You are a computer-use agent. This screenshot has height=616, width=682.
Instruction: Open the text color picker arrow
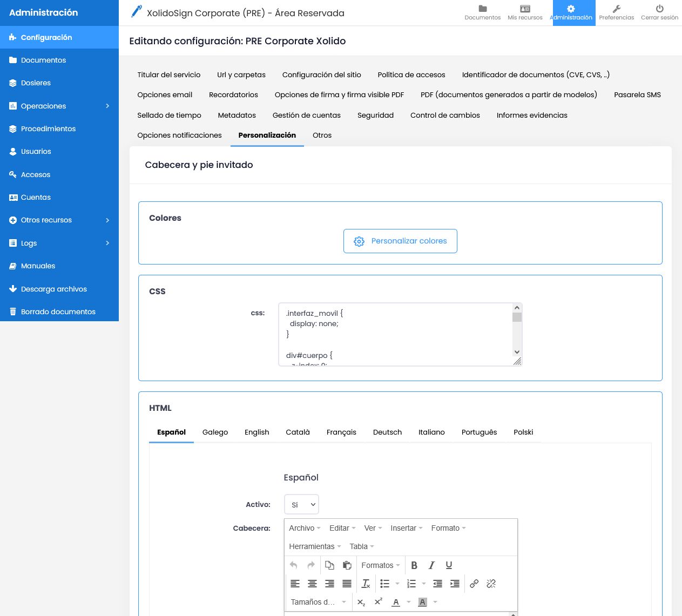point(409,602)
